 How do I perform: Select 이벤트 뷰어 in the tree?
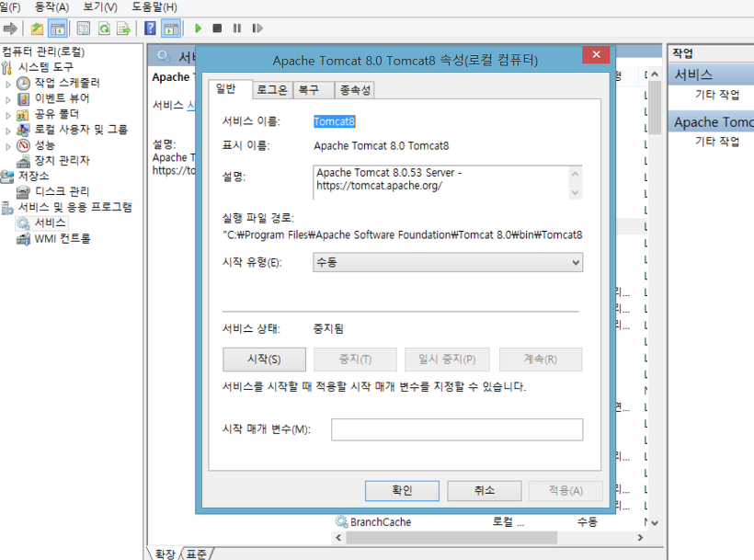(x=62, y=98)
